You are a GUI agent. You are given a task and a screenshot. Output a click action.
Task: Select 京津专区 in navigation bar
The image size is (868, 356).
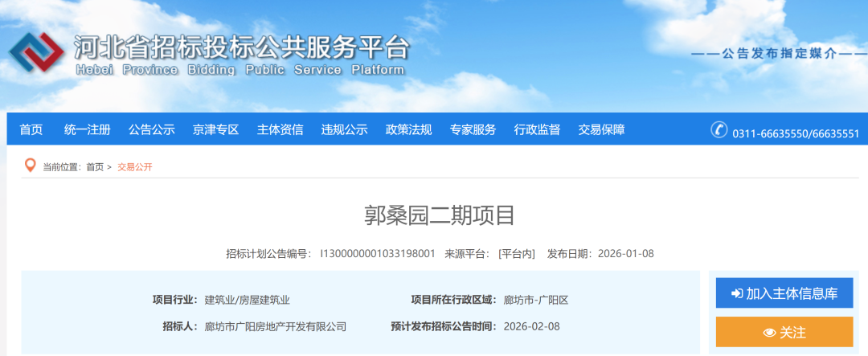(x=216, y=129)
